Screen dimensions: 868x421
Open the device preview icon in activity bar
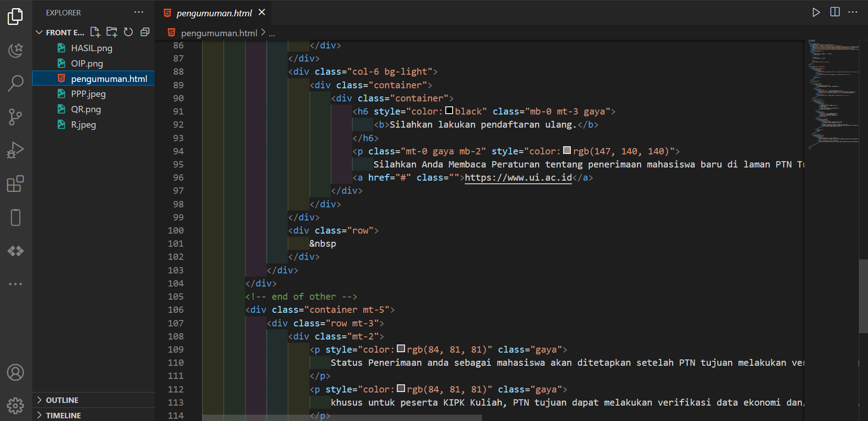[x=15, y=217]
